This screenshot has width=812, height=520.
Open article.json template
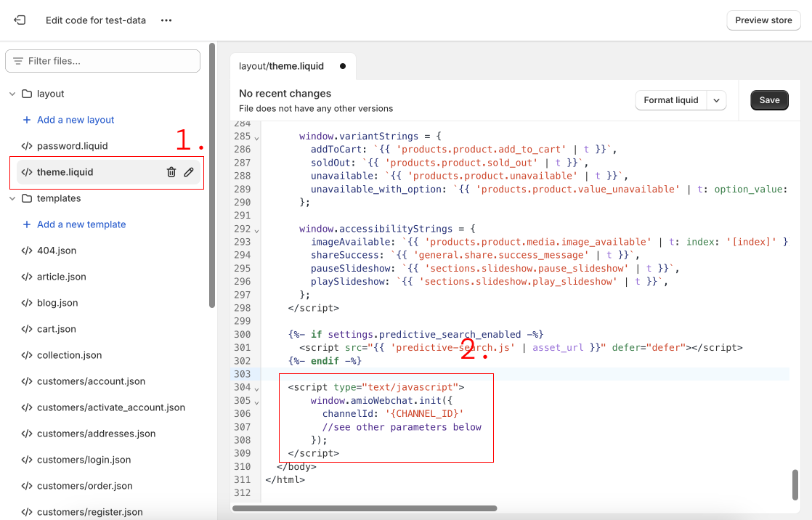pyautogui.click(x=62, y=277)
